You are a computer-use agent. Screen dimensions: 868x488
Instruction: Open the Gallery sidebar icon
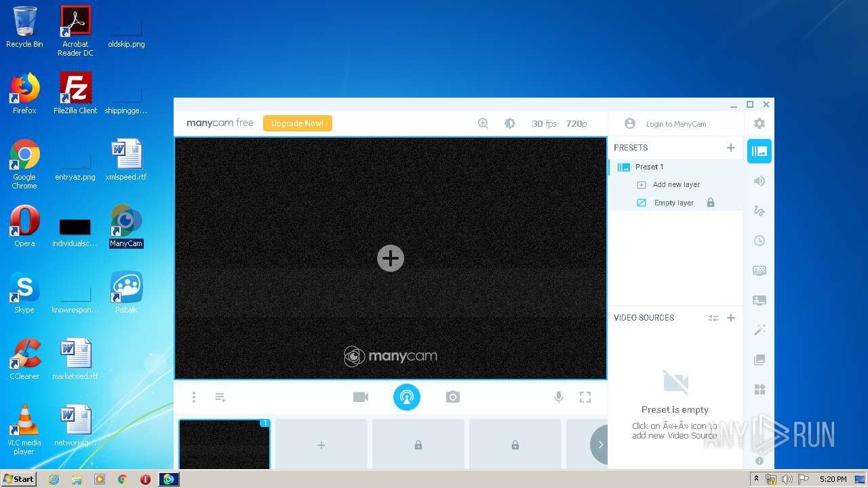(x=759, y=360)
